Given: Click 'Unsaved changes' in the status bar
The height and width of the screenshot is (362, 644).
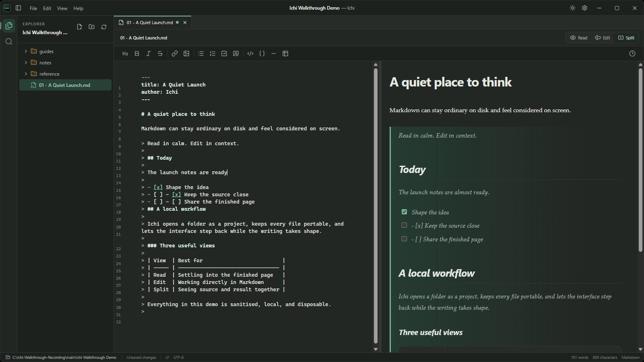Looking at the screenshot, I should (x=141, y=357).
